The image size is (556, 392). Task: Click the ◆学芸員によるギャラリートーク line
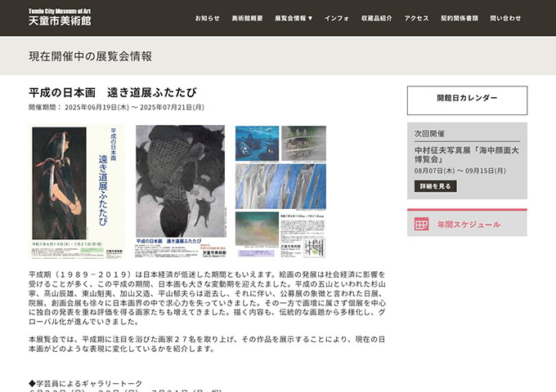coord(85,384)
